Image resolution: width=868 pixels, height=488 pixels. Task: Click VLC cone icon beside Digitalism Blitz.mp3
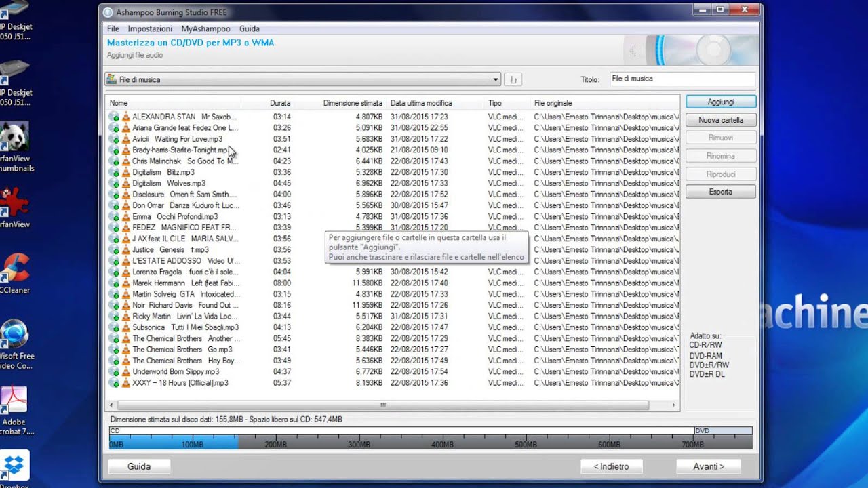(125, 172)
